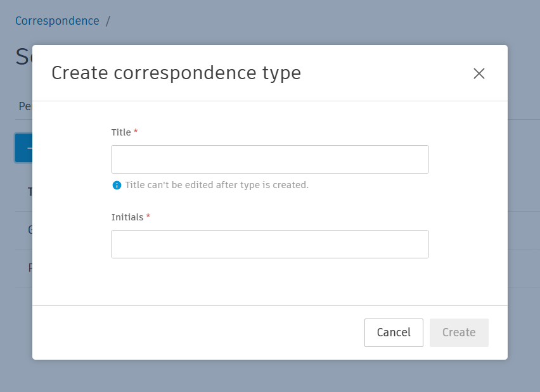Viewport: 540px width, 392px height.
Task: Click the partially hidden page heading behind dialog
Action: (23, 57)
